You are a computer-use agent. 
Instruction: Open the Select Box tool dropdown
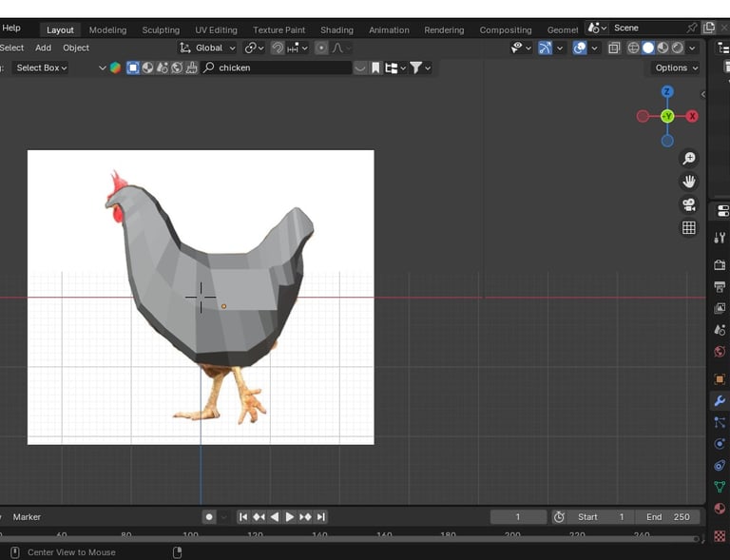(x=42, y=68)
